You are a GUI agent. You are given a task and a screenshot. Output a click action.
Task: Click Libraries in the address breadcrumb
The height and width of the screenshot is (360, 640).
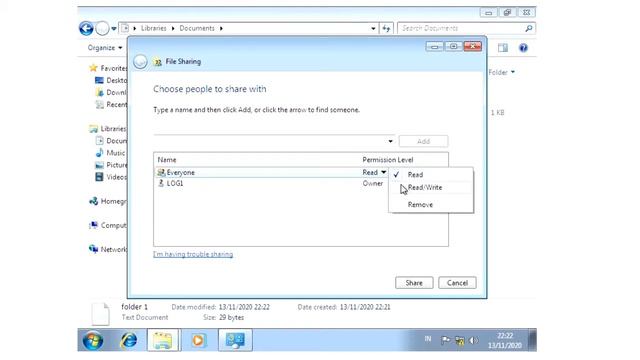pos(153,28)
